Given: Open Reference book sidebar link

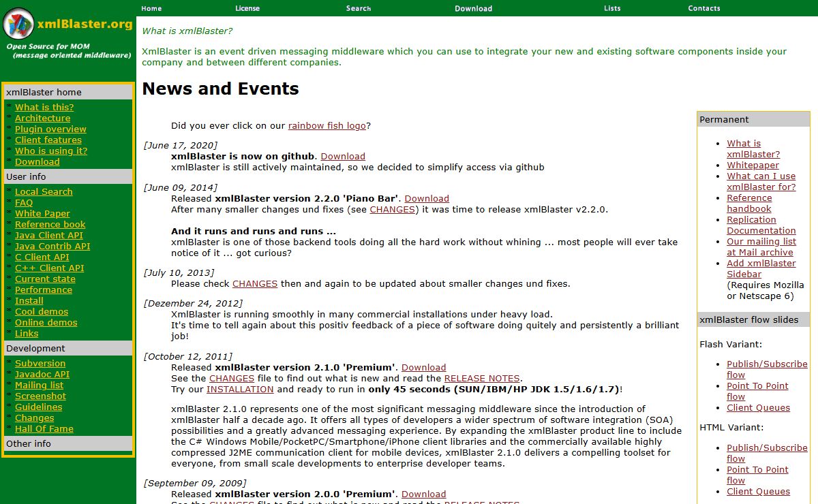Looking at the screenshot, I should tap(50, 224).
